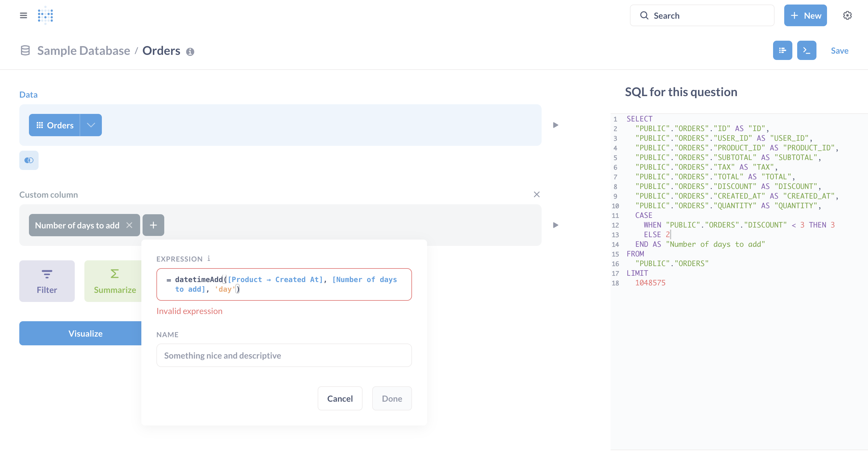Show Orders table info icon
Image resolution: width=868 pixels, height=452 pixels.
[x=190, y=52]
